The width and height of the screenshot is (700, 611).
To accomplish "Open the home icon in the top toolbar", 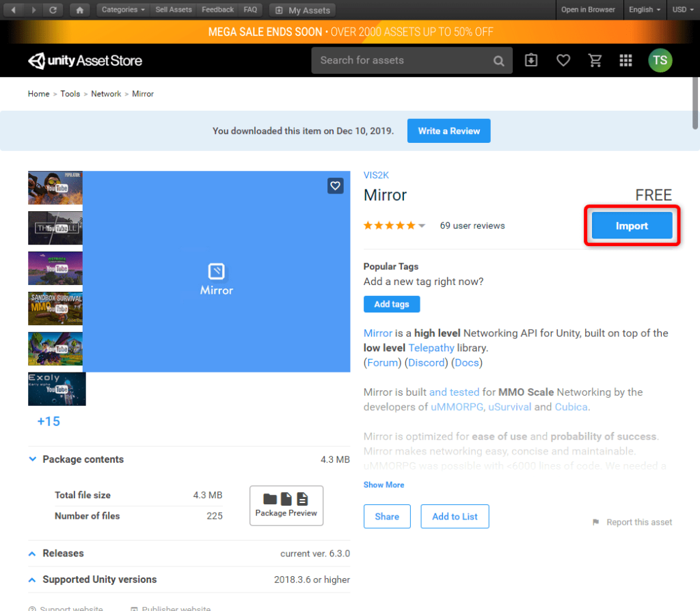I will (x=79, y=10).
